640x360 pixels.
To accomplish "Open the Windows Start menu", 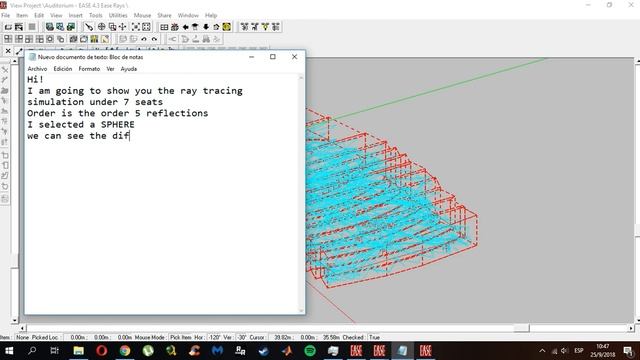I will point(9,351).
